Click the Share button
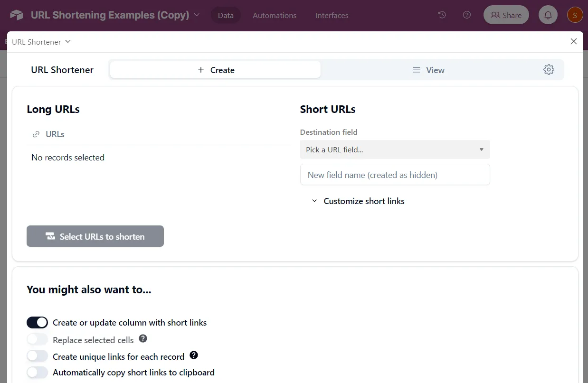The image size is (588, 383). pyautogui.click(x=506, y=15)
